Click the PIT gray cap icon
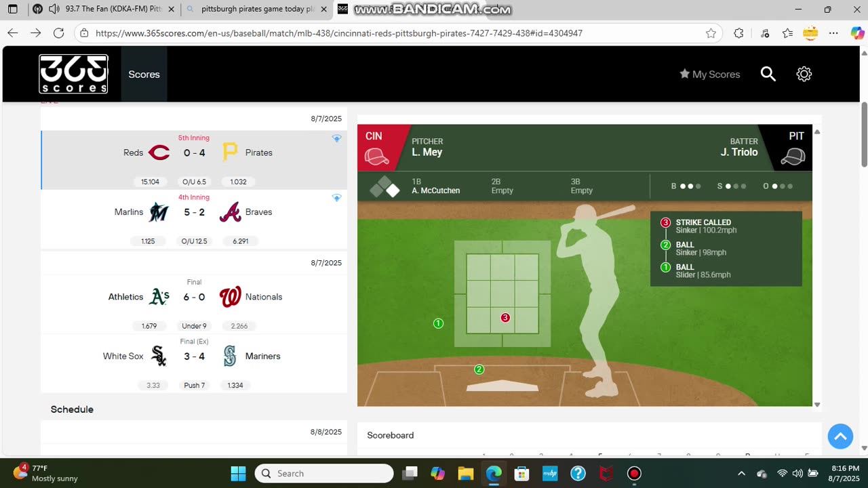Viewport: 868px width, 488px height. 792,157
